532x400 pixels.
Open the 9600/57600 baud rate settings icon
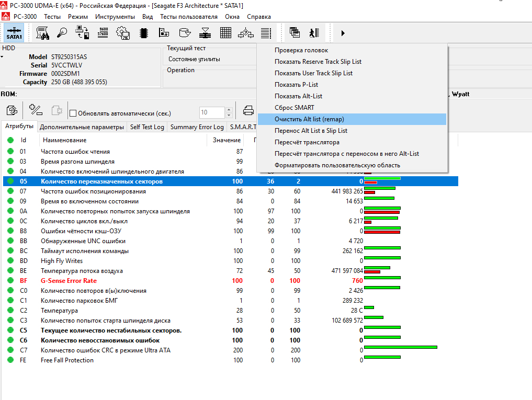pyautogui.click(x=103, y=33)
